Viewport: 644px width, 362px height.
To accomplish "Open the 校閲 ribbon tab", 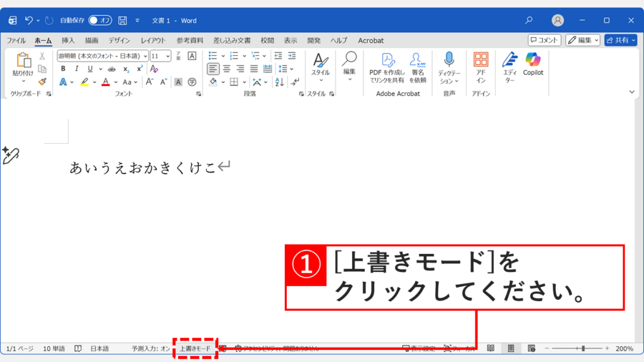I will (x=267, y=40).
